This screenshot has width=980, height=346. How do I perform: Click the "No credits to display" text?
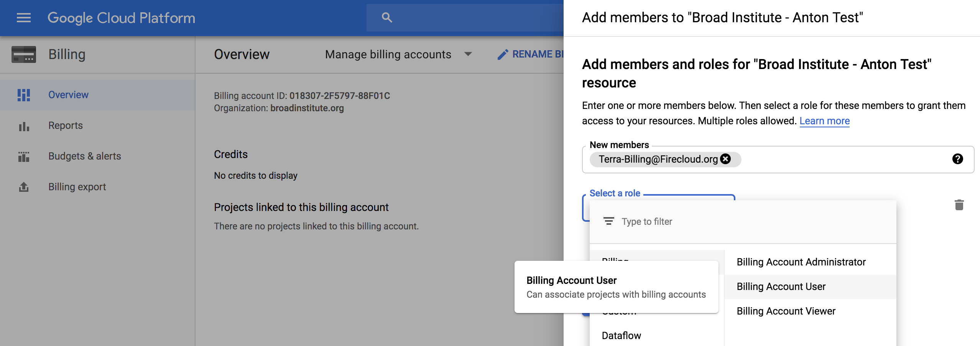255,175
